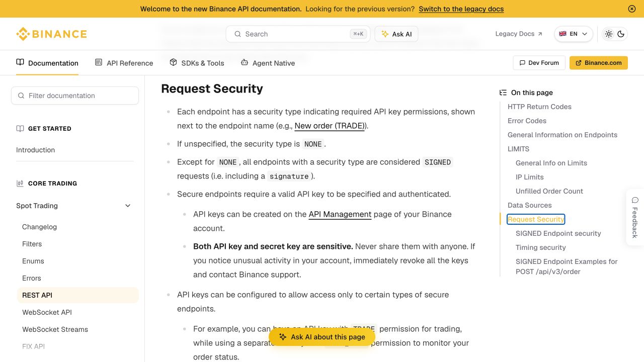
Task: Jump to Timing security section
Action: 540,247
